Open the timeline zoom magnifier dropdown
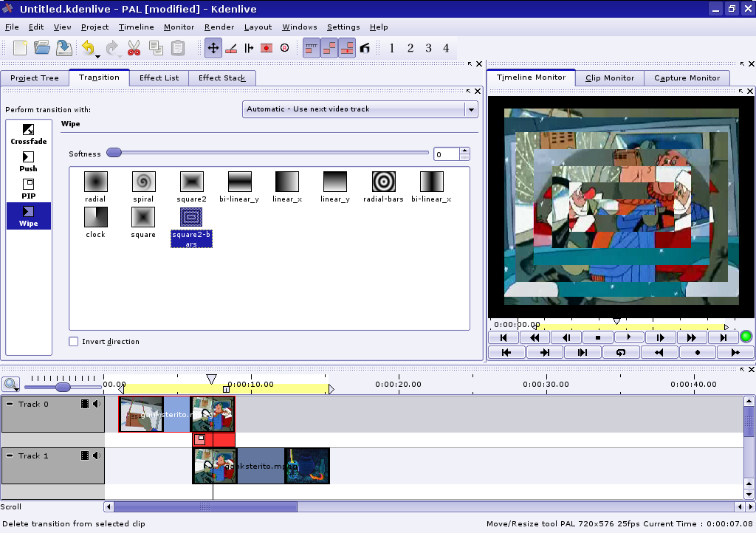This screenshot has height=533, width=756. coord(11,385)
